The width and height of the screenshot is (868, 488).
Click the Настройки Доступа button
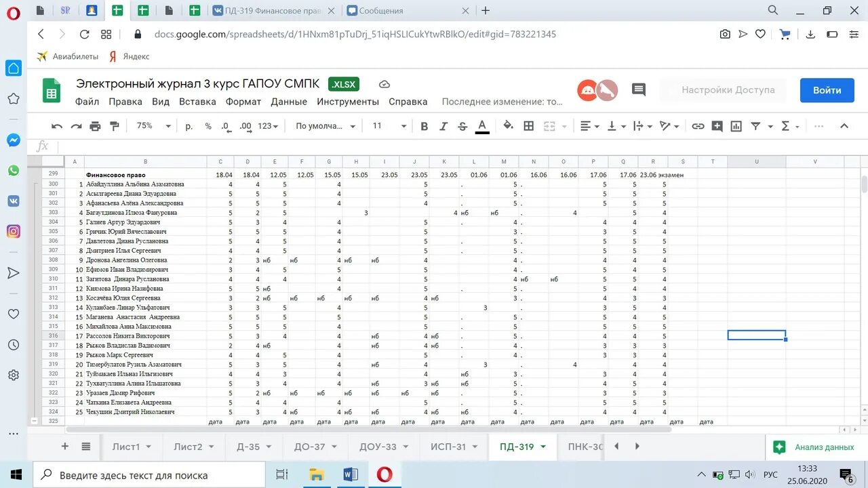723,90
